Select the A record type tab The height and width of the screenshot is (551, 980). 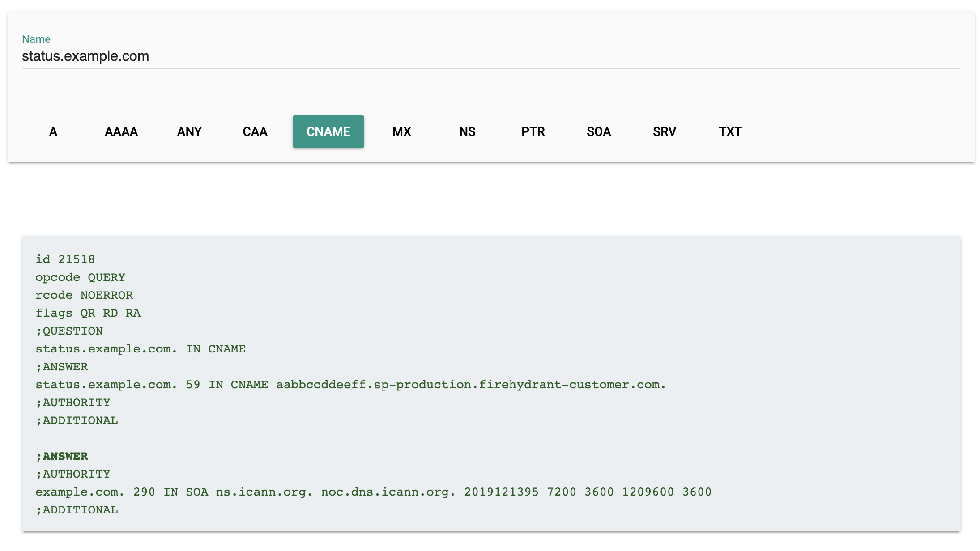[53, 131]
